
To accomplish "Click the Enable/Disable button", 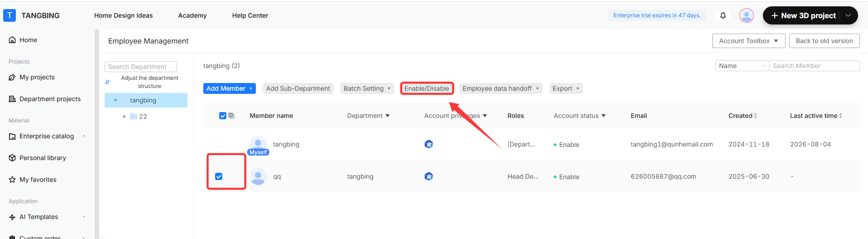I will (427, 88).
